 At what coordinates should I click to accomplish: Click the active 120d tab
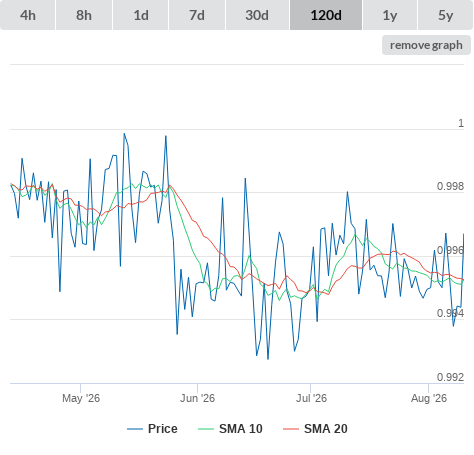point(326,15)
